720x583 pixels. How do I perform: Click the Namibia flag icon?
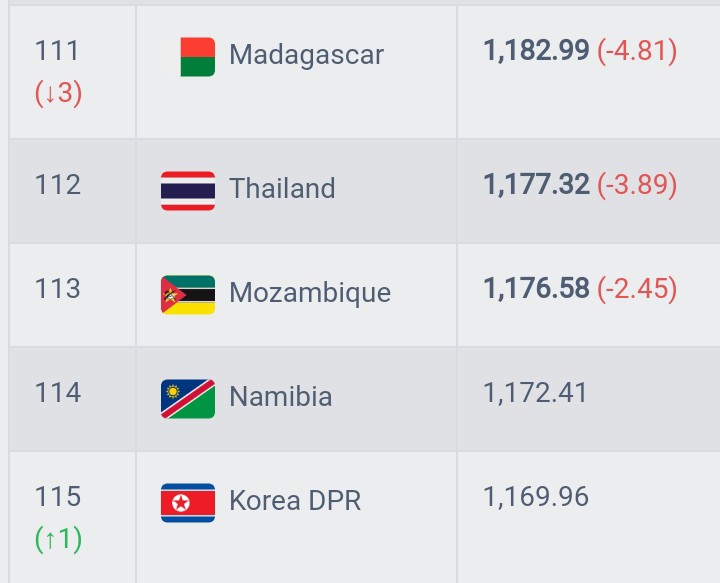pos(188,399)
